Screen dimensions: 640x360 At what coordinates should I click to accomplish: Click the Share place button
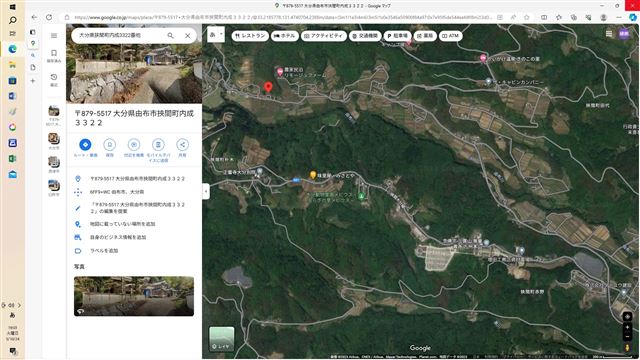[x=182, y=147]
